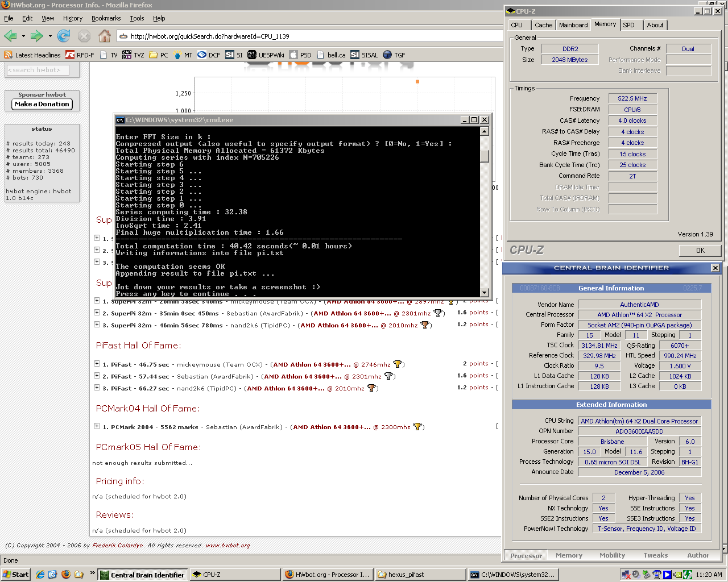Open AMD Athlon link in PCMark 2004 row
728x582 pixels.
pos(331,427)
